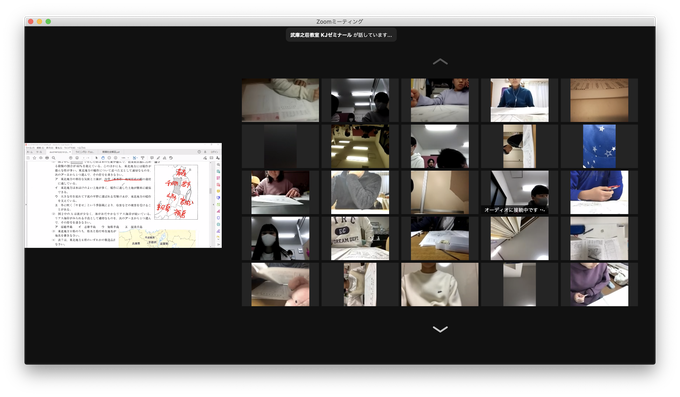This screenshot has height=397, width=680.
Task: Select the purple hoodie participant video
Action: tap(599, 284)
